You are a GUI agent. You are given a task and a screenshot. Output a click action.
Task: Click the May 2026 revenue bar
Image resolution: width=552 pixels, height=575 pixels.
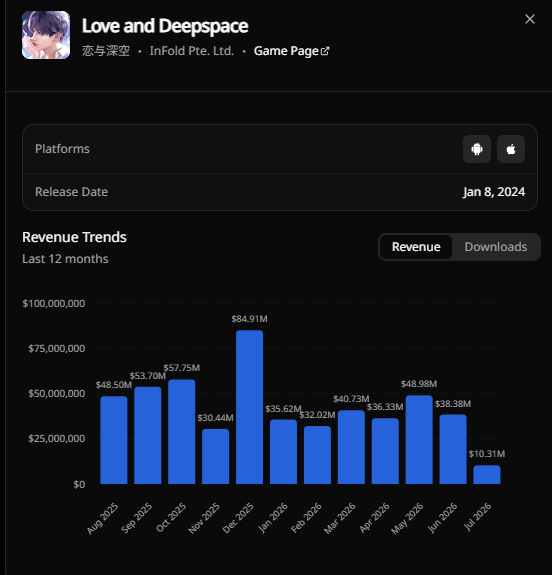point(419,439)
